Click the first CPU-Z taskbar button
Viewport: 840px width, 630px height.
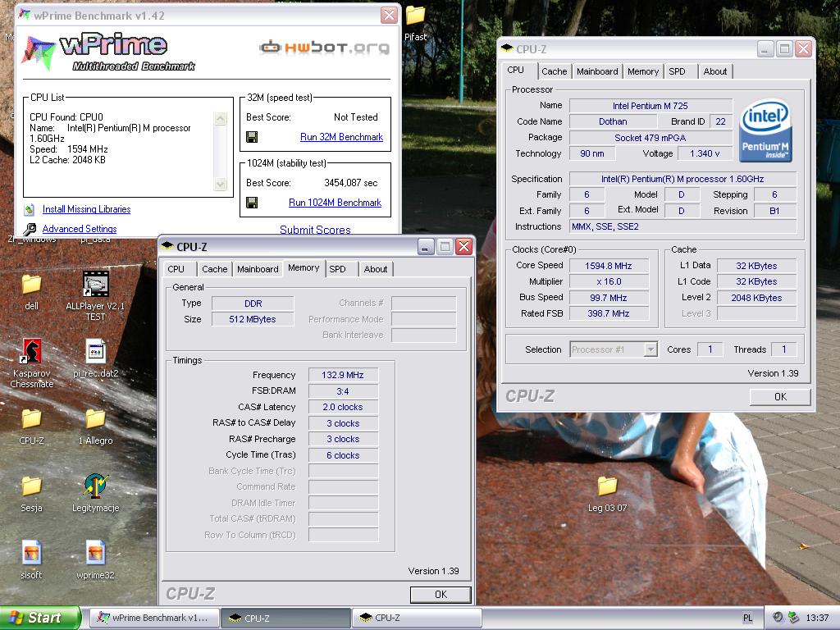pyautogui.click(x=285, y=618)
